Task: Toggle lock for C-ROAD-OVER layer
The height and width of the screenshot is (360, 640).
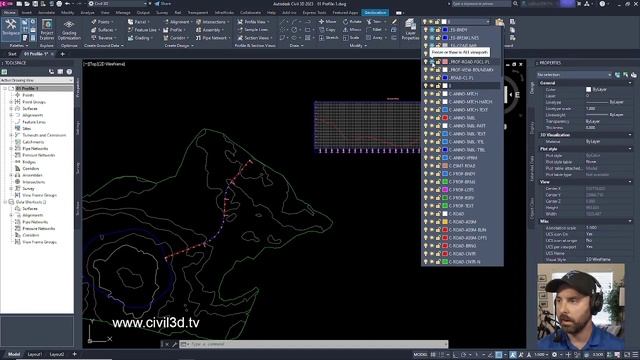Action: tap(438, 254)
